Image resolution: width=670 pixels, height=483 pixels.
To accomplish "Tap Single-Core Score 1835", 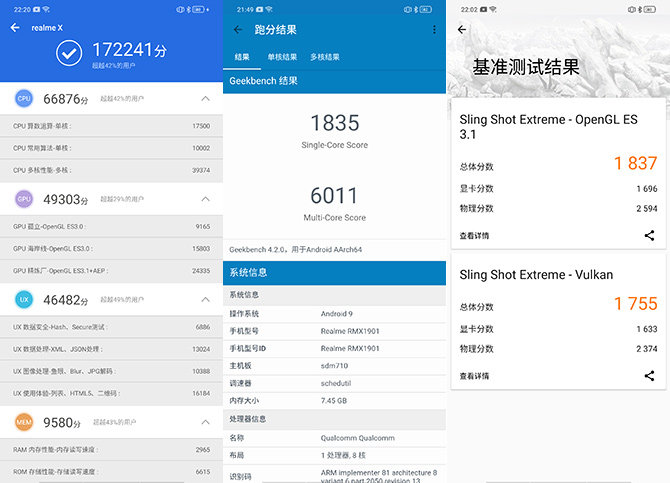I will [335, 130].
